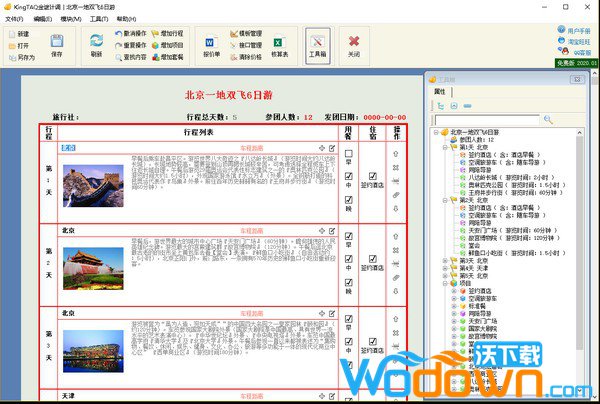Move day 2 down with down-arrow icon
The image size is (600, 404).
396,291
